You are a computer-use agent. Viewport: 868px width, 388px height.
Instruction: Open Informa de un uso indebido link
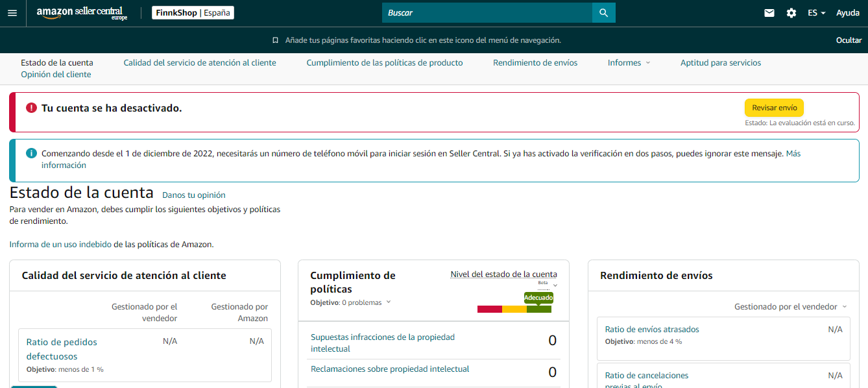(x=60, y=245)
